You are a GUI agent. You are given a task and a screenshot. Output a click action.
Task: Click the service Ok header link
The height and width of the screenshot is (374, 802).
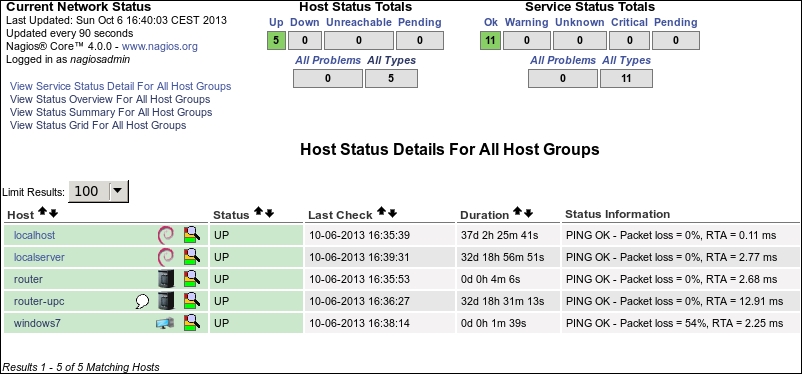click(x=491, y=23)
